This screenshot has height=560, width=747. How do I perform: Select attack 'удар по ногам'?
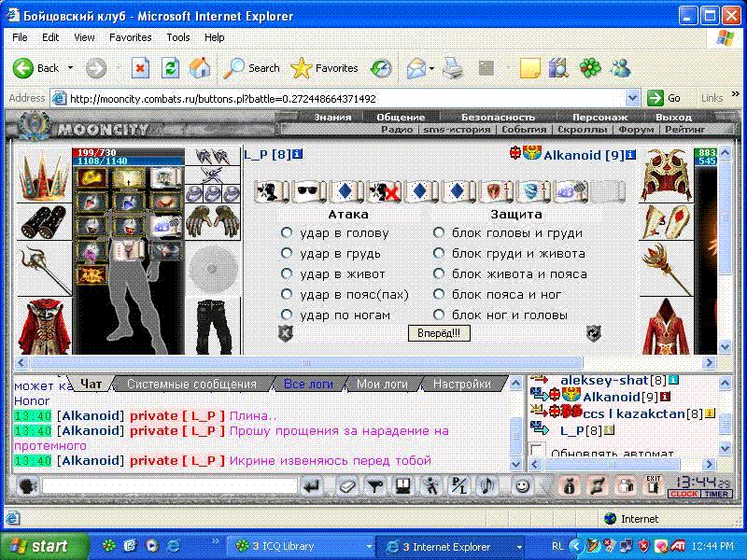[x=287, y=315]
